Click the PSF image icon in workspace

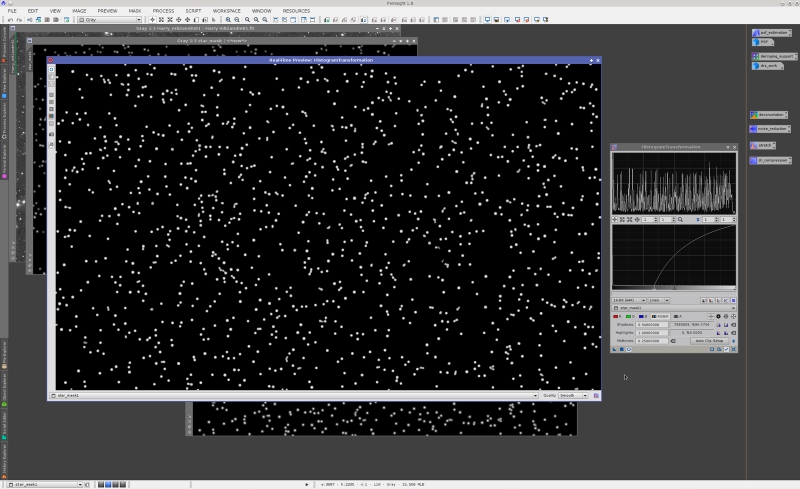[x=762, y=42]
